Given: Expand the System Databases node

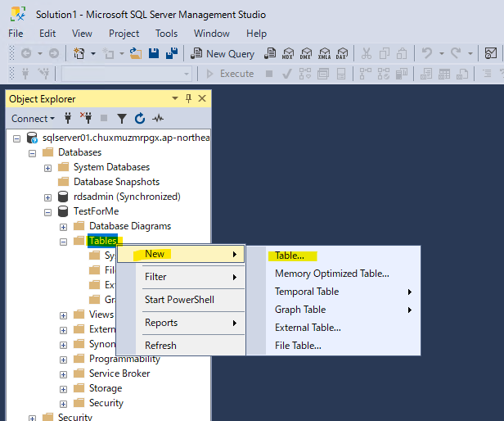Looking at the screenshot, I should [x=47, y=169].
